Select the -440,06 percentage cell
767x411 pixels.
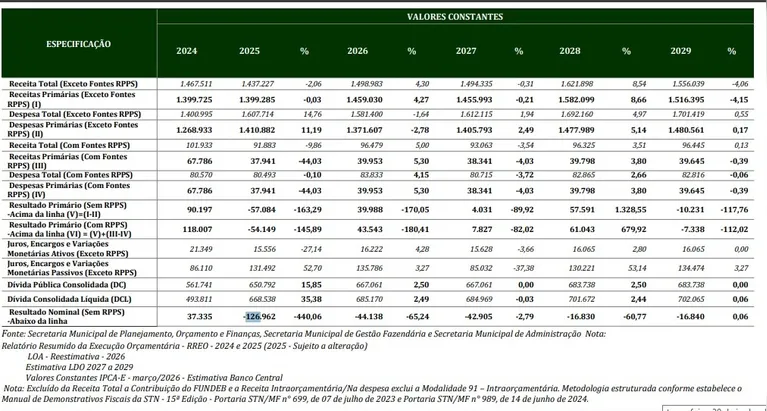click(x=308, y=317)
